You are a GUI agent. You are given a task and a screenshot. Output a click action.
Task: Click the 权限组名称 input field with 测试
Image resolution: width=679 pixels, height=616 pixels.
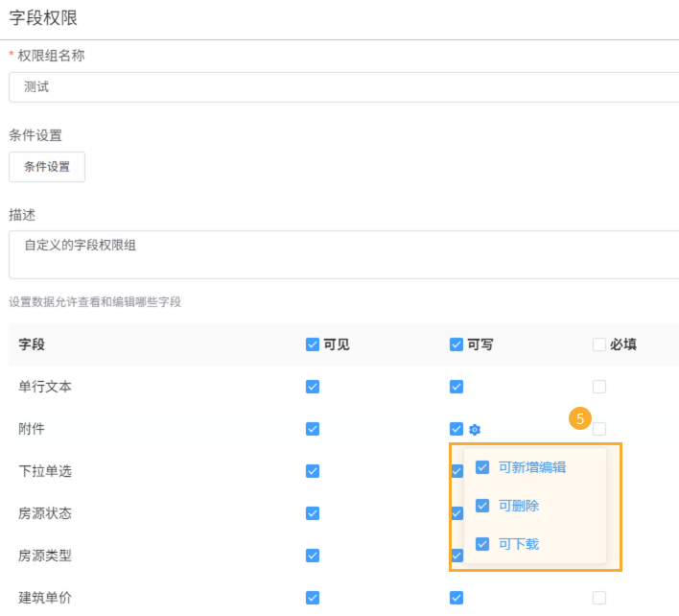[344, 87]
